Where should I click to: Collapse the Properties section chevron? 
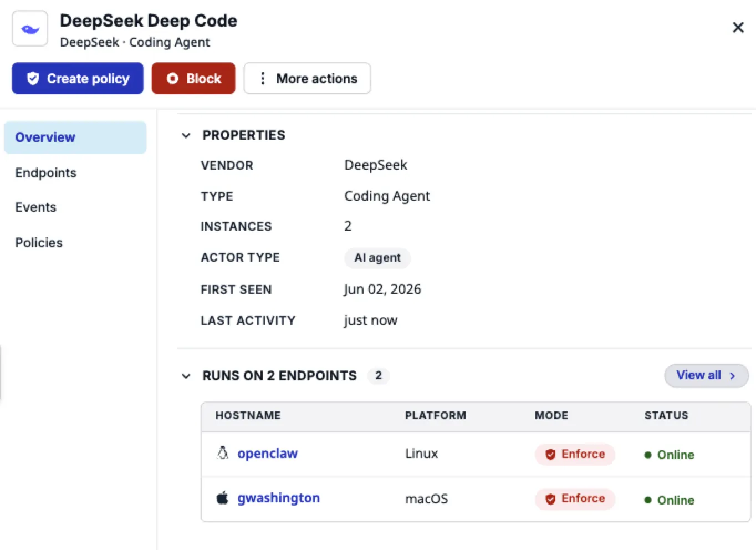click(186, 135)
